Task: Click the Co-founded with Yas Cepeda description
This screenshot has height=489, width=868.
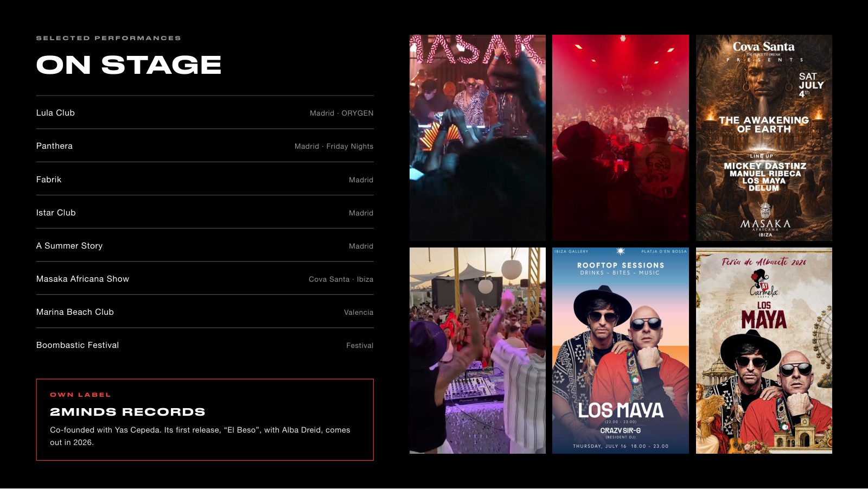Action: click(x=200, y=436)
